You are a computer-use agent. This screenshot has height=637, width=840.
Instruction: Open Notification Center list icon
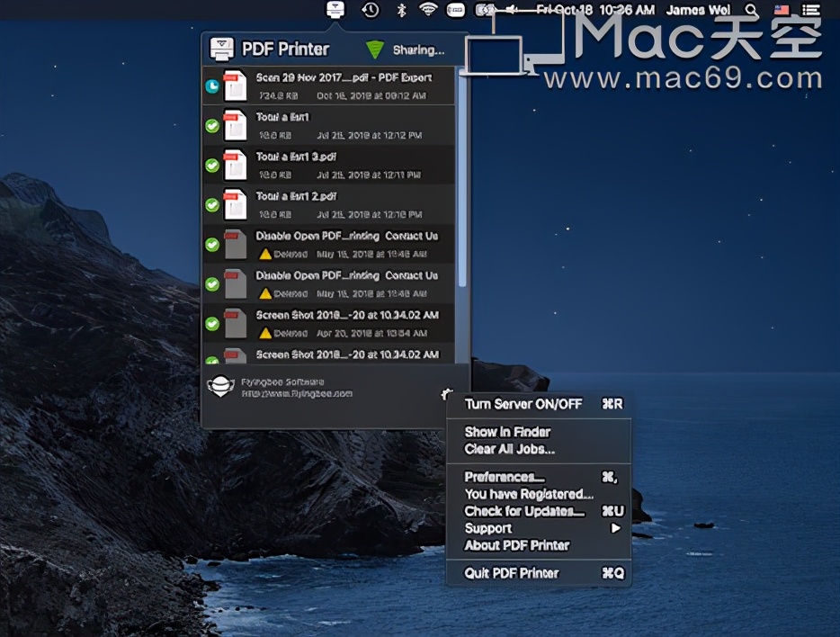[810, 10]
